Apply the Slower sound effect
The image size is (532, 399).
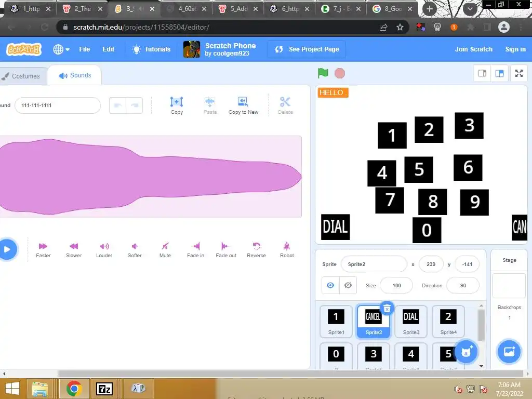point(74,250)
